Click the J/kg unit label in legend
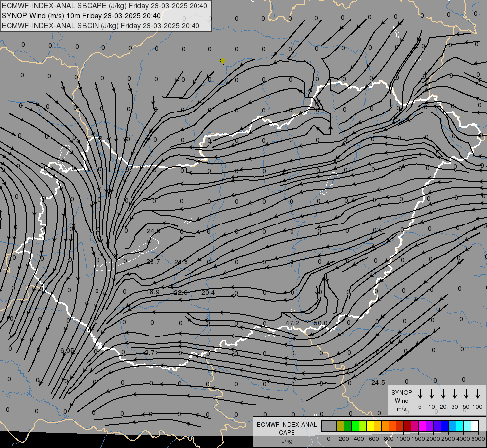487x448 pixels. (x=287, y=441)
